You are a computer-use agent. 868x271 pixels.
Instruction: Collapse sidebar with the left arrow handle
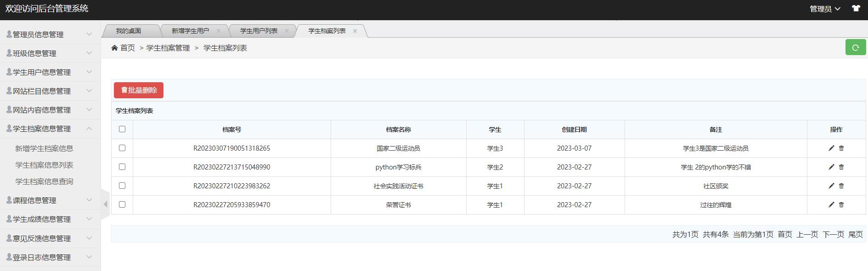tap(105, 204)
